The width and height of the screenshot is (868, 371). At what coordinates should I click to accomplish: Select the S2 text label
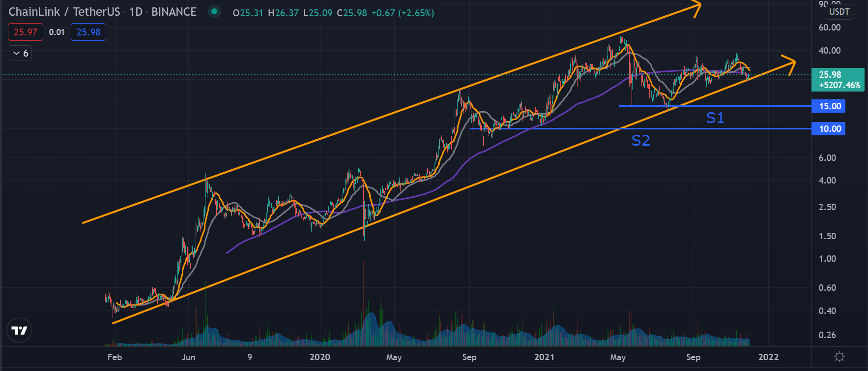(x=640, y=141)
